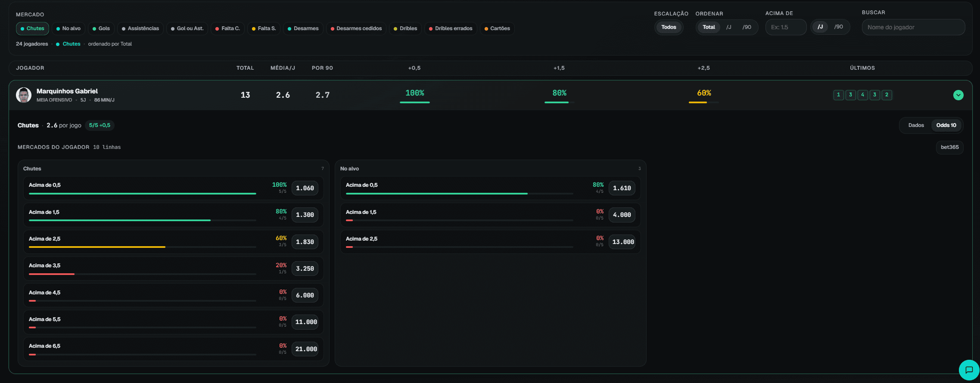Image resolution: width=980 pixels, height=383 pixels.
Task: Click the No alvo panel heading
Action: click(x=349, y=169)
